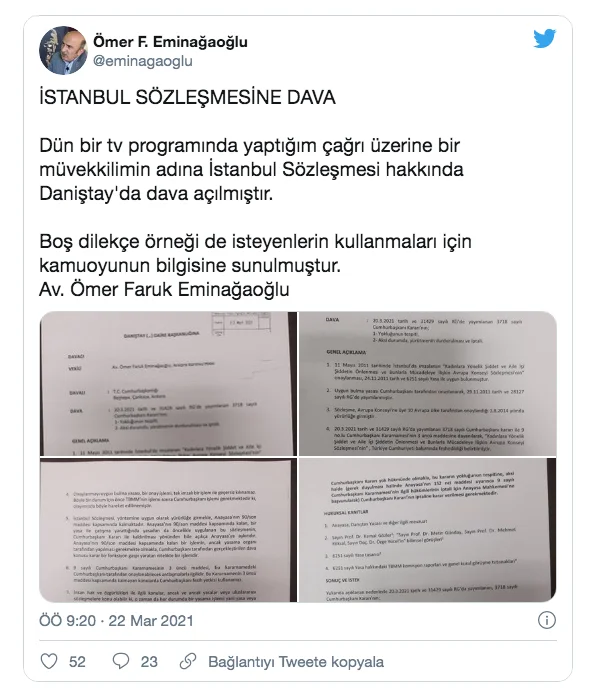This screenshot has height=691, width=591.
Task: Open top-left petition page photo
Action: [168, 383]
